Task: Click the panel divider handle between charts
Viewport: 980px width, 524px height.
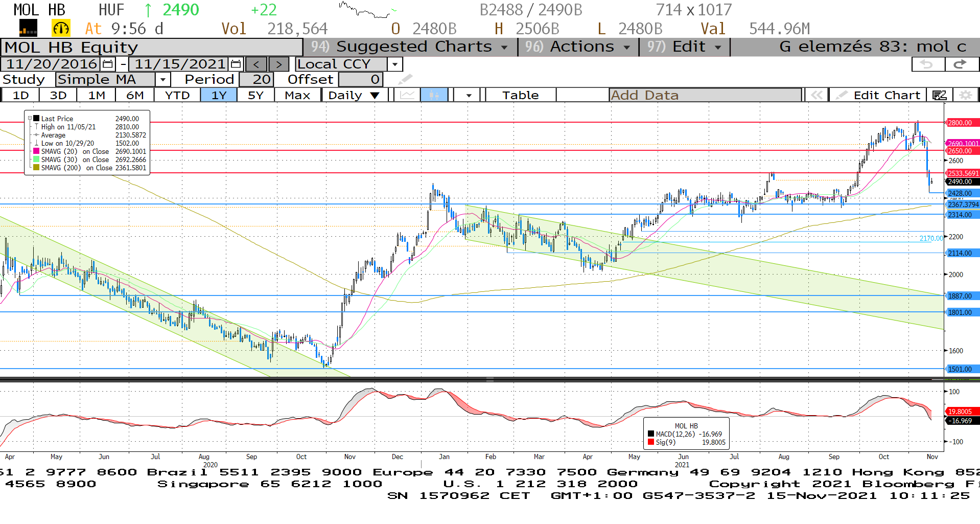Action: (x=489, y=380)
